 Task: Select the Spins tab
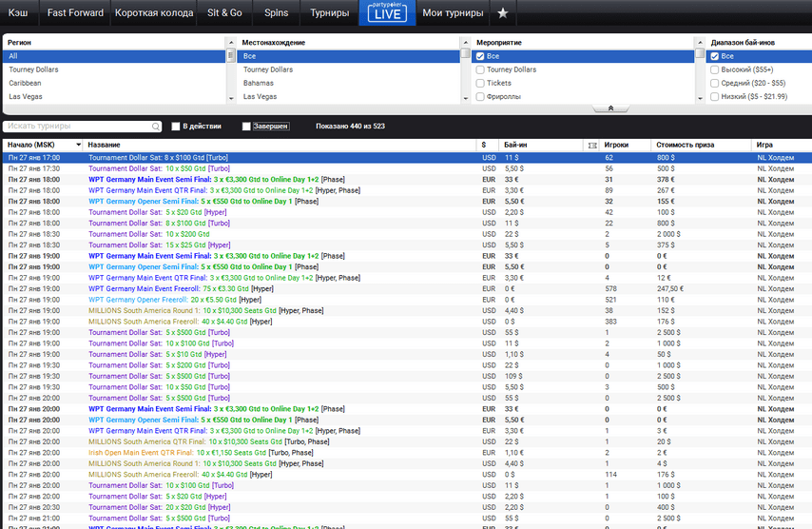276,13
